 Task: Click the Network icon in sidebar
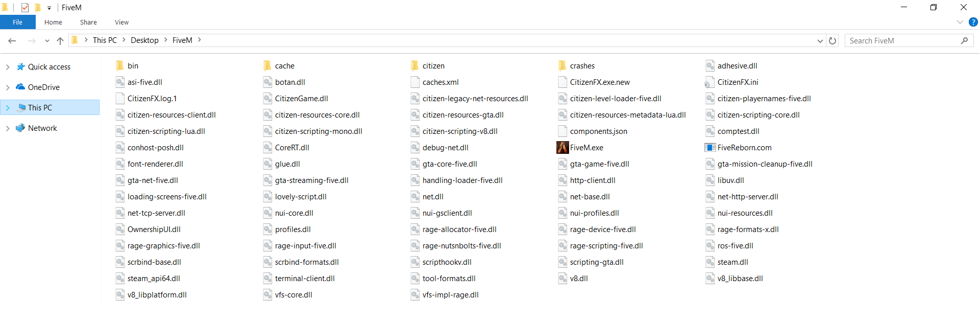coord(20,128)
